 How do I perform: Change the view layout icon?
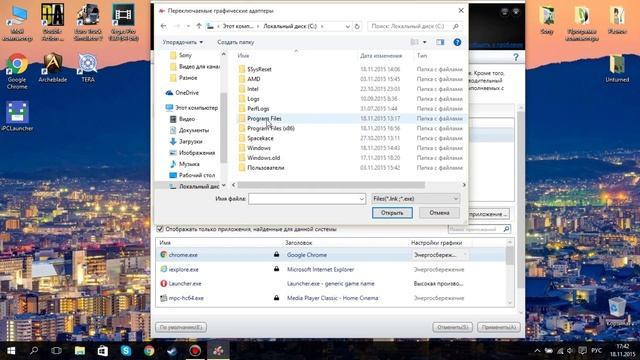point(415,42)
